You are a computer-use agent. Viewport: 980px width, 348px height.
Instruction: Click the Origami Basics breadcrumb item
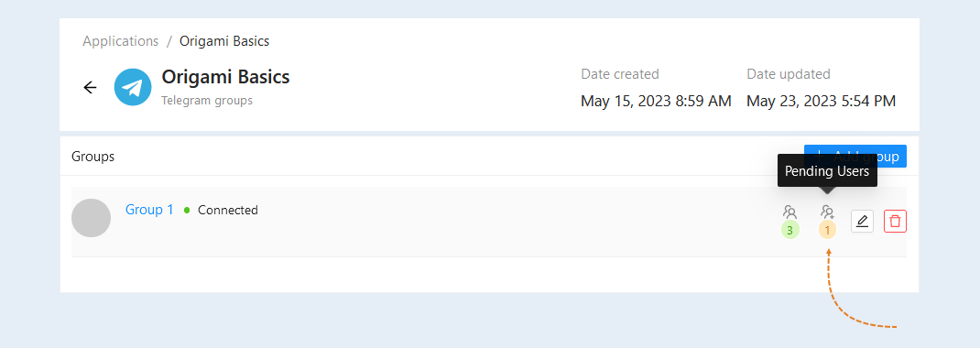[x=224, y=41]
